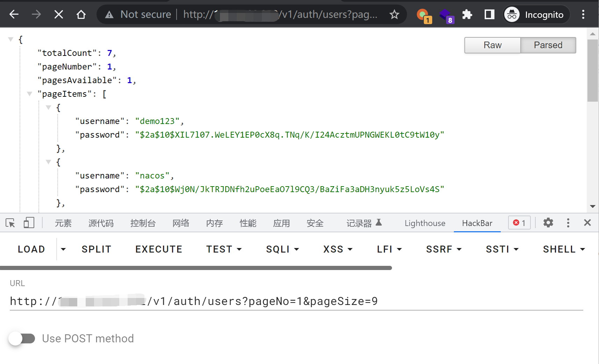Open DevTools settings gear
This screenshot has width=599, height=364.
click(x=548, y=223)
